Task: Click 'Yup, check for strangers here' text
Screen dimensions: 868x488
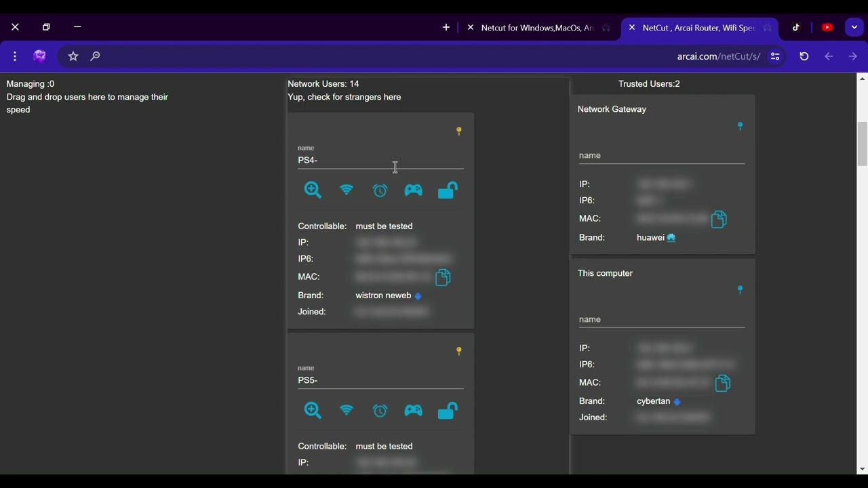Action: tap(344, 98)
